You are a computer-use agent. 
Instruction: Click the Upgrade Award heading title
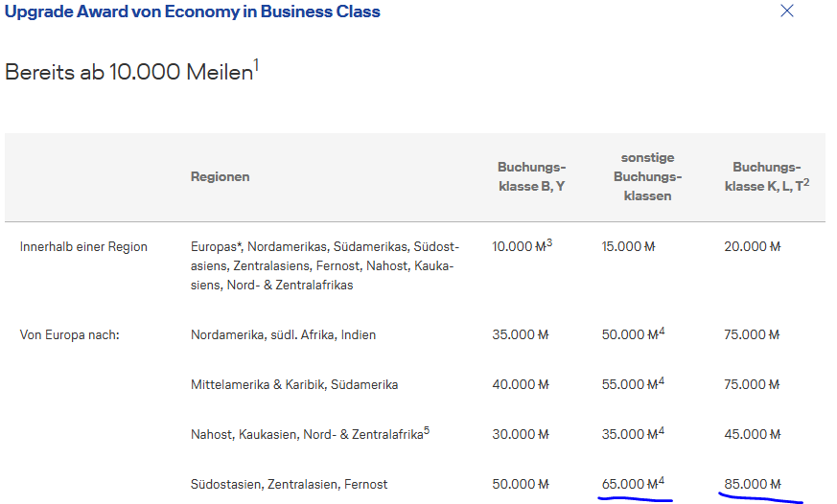[x=193, y=12]
